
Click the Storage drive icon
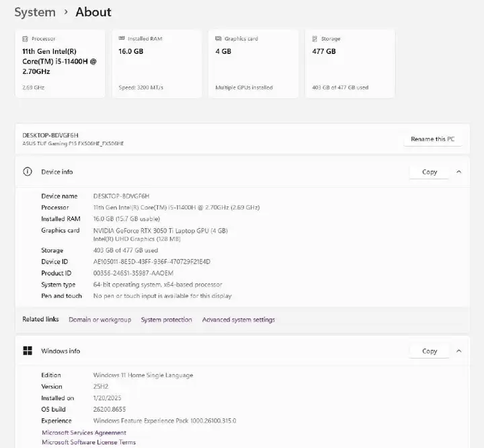315,38
